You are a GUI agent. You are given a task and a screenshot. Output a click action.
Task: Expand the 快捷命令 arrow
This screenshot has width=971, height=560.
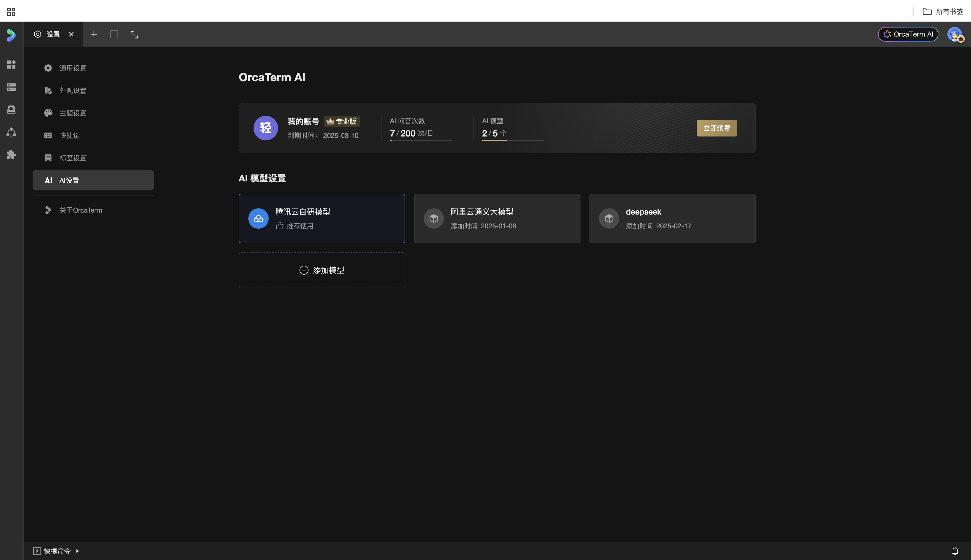click(78, 551)
